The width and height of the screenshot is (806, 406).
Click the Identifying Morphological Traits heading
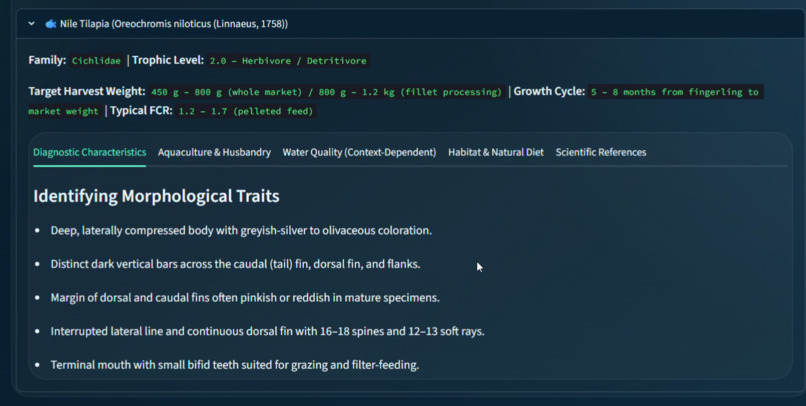pos(156,196)
